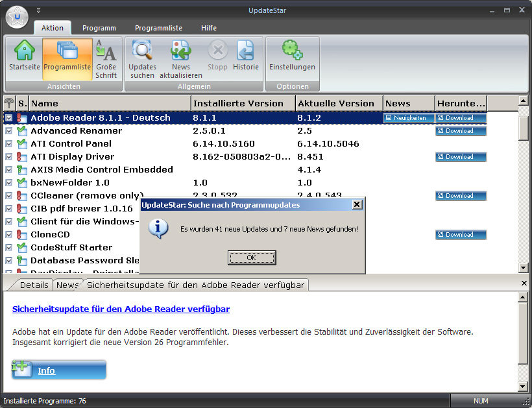Open the UpdateStar star application button

(17, 17)
